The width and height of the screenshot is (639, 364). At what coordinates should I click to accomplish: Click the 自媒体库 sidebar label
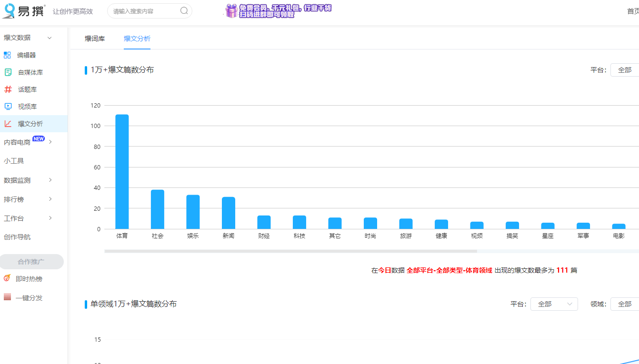[30, 72]
